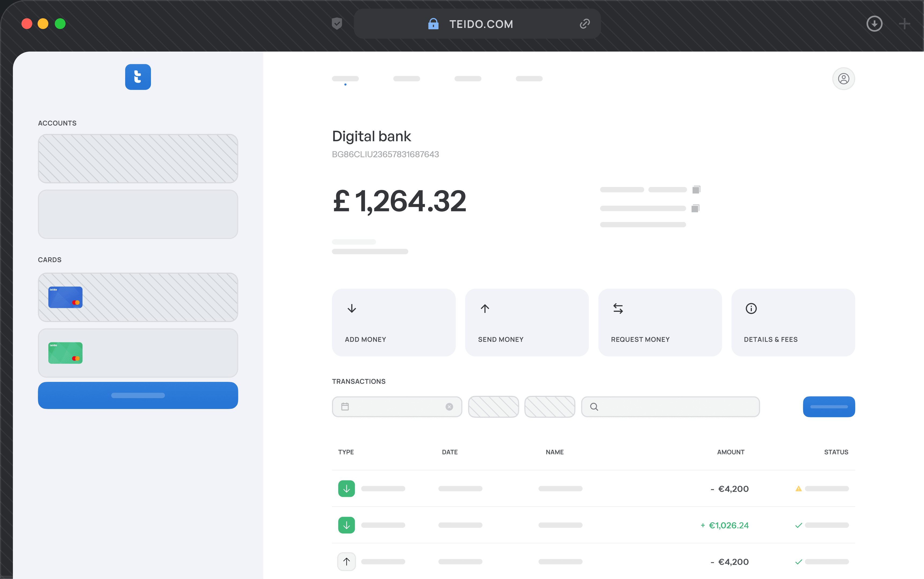The width and height of the screenshot is (924, 579).
Task: Click the STATUS column header
Action: coord(836,452)
